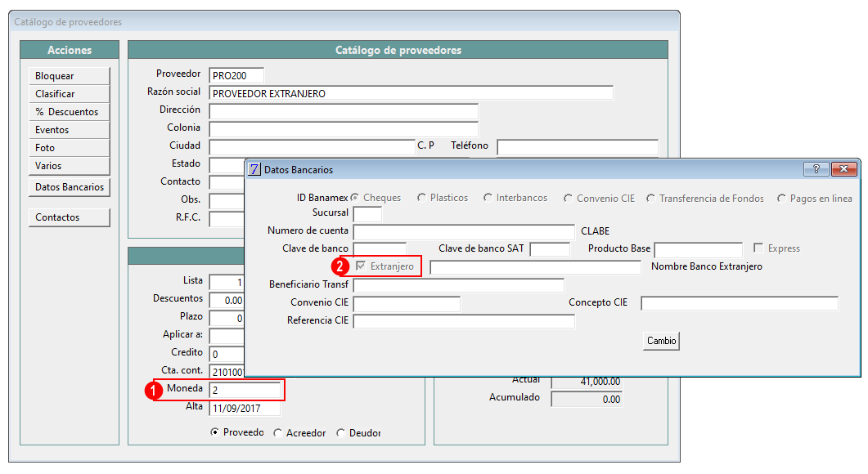Click the Plazo field
Viewport: 868px width, 474px height.
point(227,318)
